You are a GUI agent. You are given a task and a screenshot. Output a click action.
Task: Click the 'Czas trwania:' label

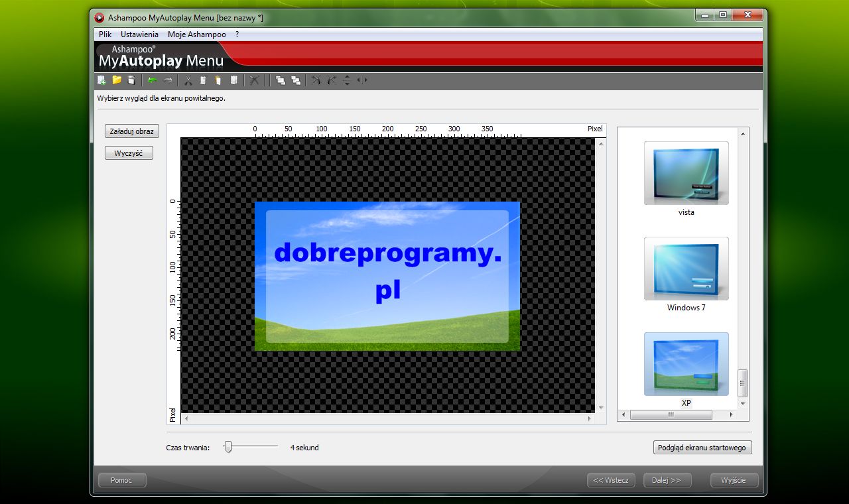click(188, 448)
